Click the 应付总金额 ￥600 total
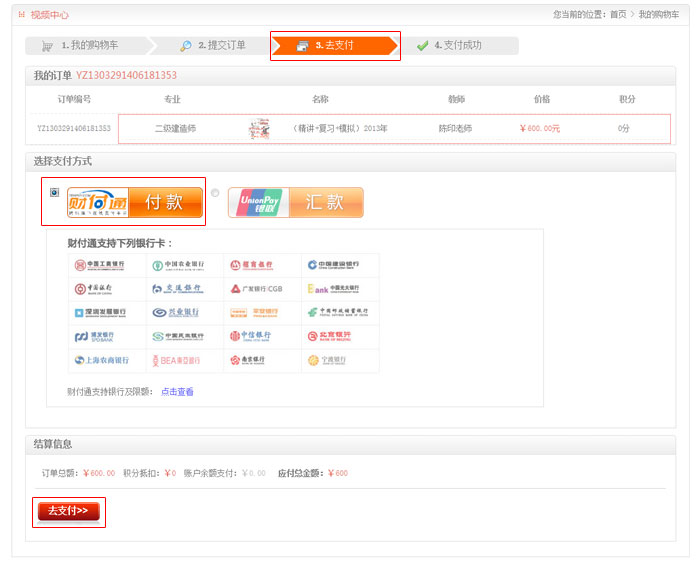 [x=313, y=473]
